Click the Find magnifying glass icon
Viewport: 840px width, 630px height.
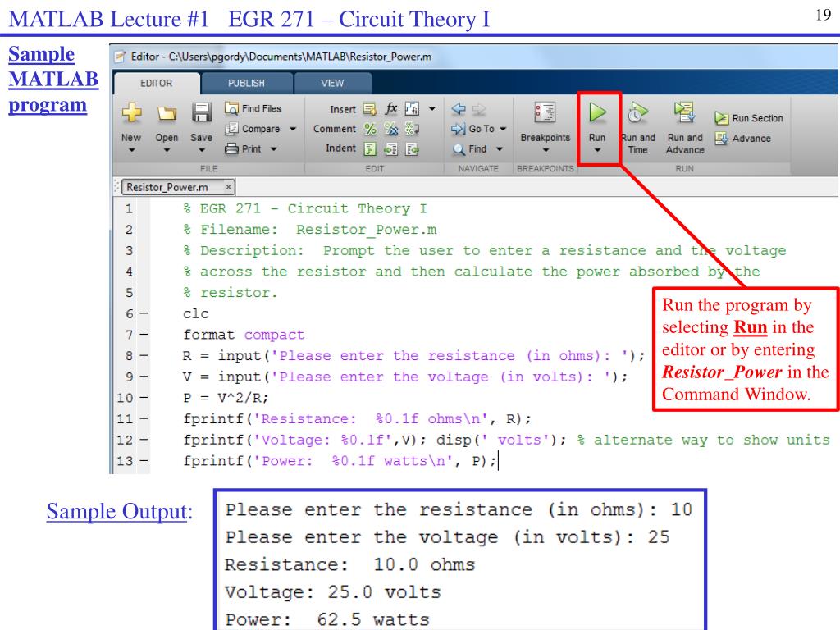[459, 149]
